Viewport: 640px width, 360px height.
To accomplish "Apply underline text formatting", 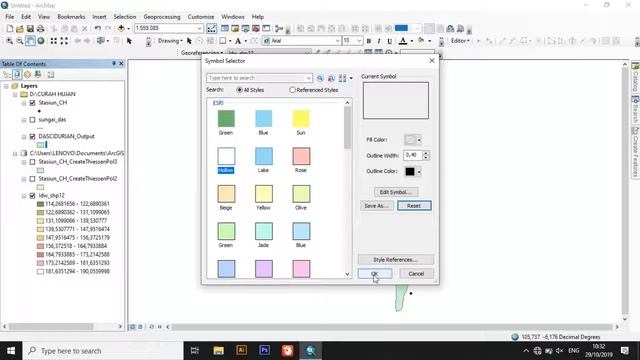I will point(389,41).
